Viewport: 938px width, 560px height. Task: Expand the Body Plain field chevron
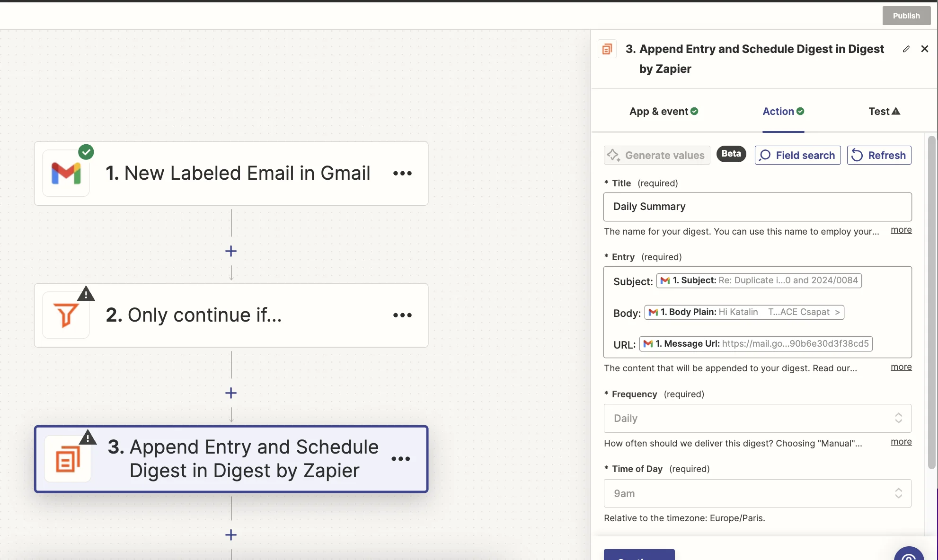[x=837, y=312]
